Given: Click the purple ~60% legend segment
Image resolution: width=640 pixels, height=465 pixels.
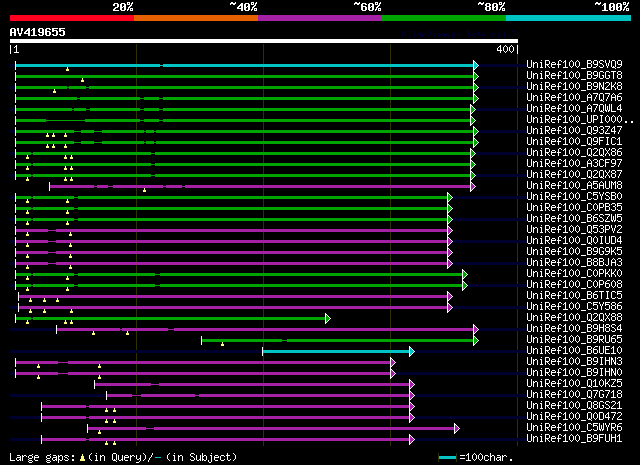Looking at the screenshot, I should point(320,18).
